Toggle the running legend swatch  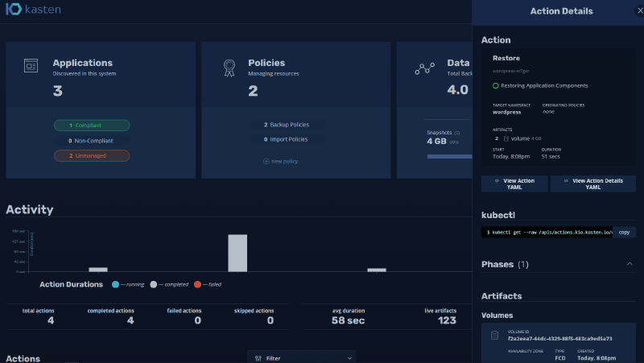coord(115,284)
